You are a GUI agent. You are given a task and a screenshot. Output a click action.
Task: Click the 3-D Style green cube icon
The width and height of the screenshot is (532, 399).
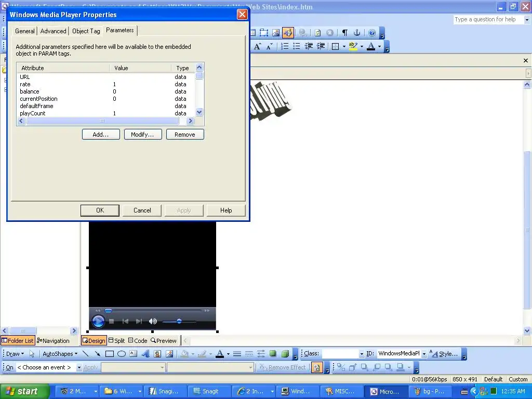[x=285, y=353]
